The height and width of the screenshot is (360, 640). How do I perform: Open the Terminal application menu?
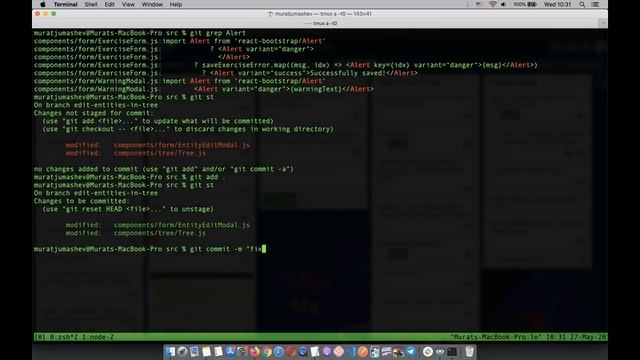[x=65, y=4]
